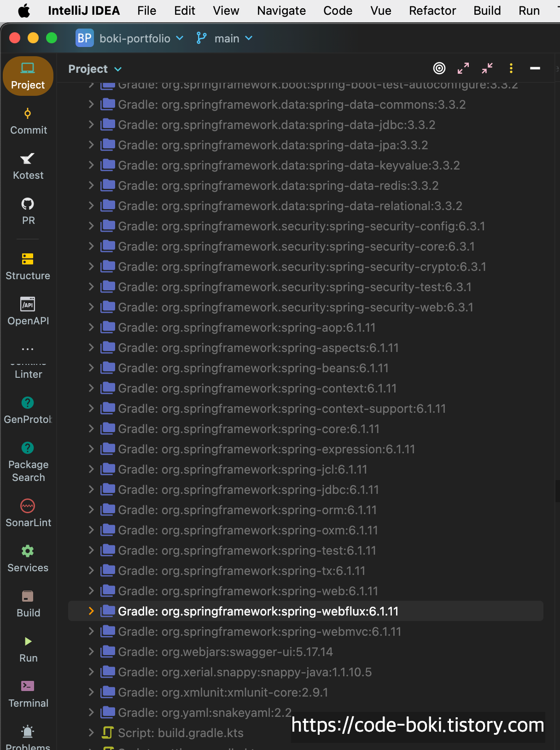The width and height of the screenshot is (560, 750).
Task: Open the Project view mode dropdown
Action: pos(95,69)
